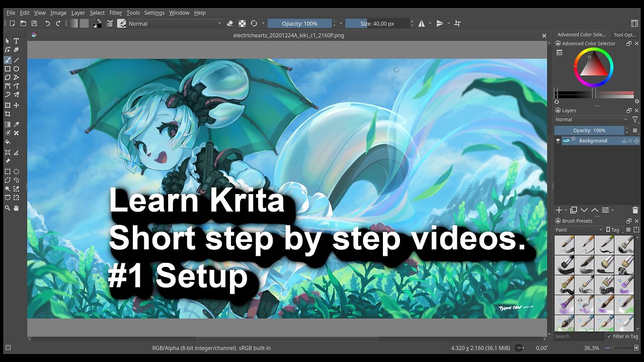Screen dimensions: 644x362
Task: Close the electrichearts document tab
Action: pyautogui.click(x=544, y=36)
